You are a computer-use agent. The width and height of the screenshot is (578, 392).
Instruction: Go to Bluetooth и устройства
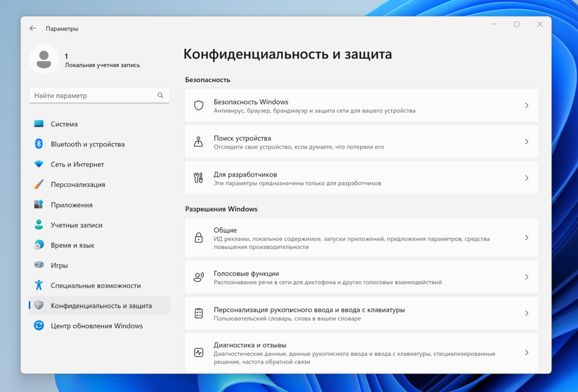[x=99, y=144]
